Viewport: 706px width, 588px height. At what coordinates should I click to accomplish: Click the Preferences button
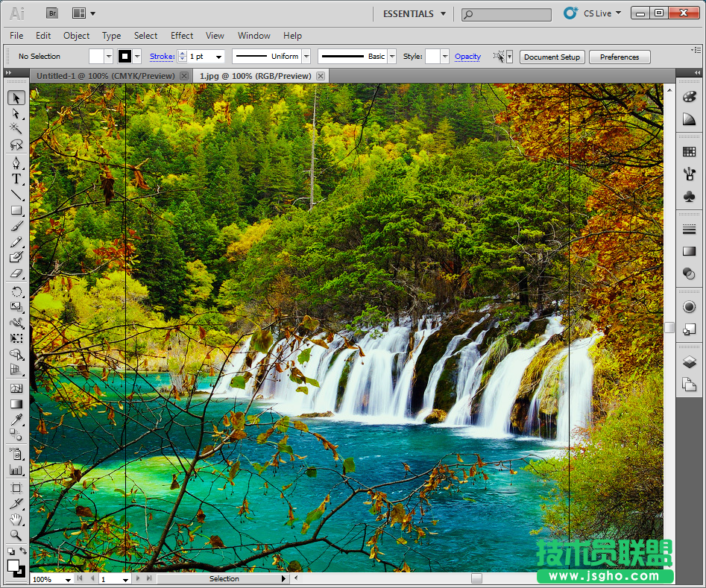pyautogui.click(x=620, y=57)
